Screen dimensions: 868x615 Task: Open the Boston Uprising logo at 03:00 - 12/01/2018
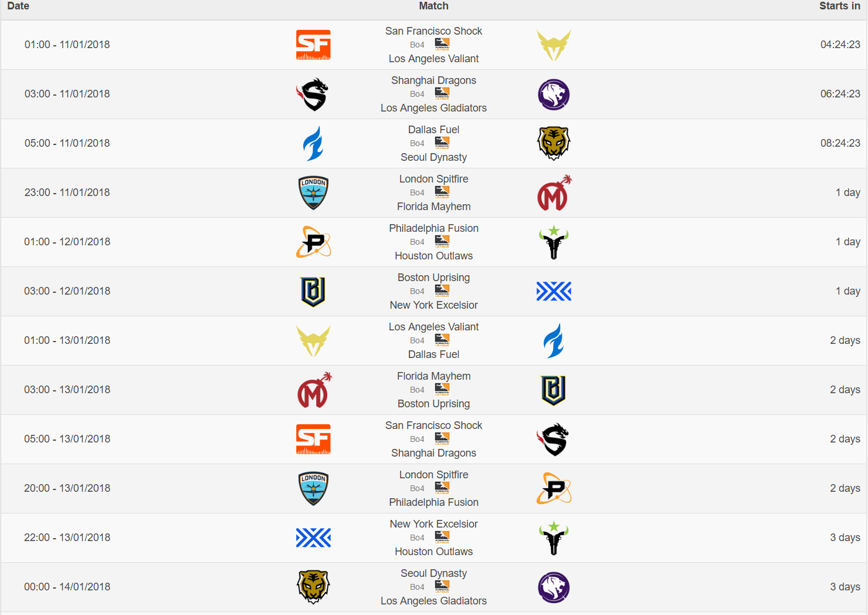pyautogui.click(x=313, y=291)
